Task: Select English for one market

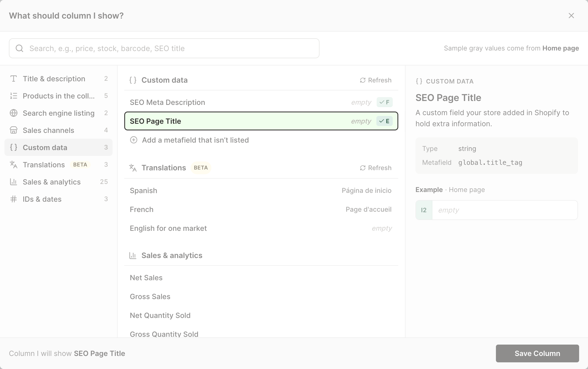Action: tap(261, 228)
